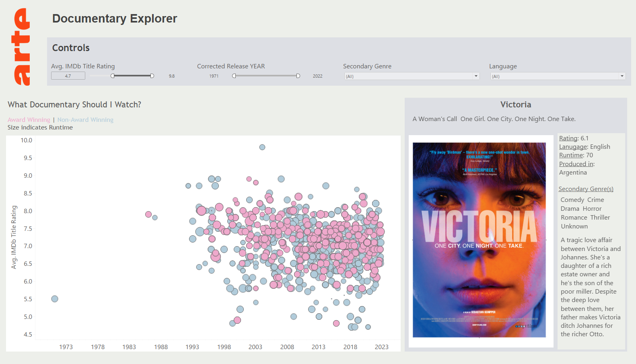636x364 pixels.
Task: Click the 9.8 maximum rating value
Action: 172,76
